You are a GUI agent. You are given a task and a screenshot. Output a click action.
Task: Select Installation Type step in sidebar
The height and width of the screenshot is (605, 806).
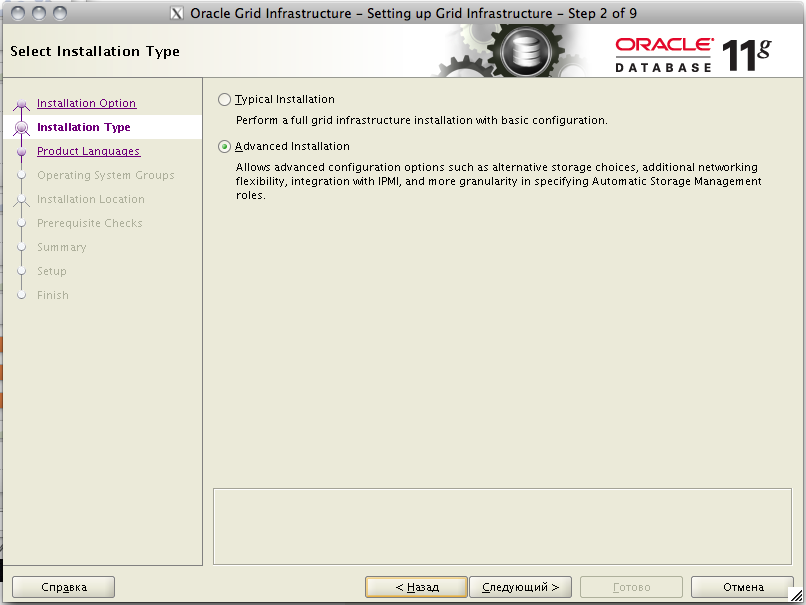[x=83, y=128]
